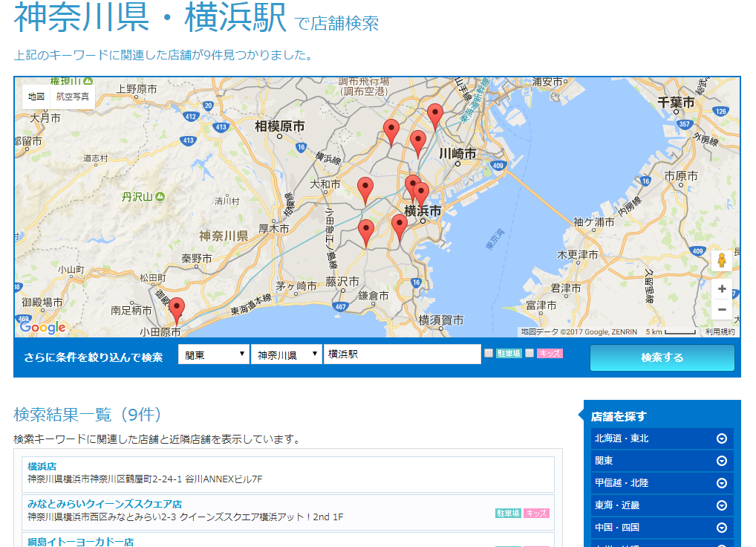This screenshot has width=756, height=547.
Task: Click the northernmost map pin above 川崎市
Action: coord(435,116)
